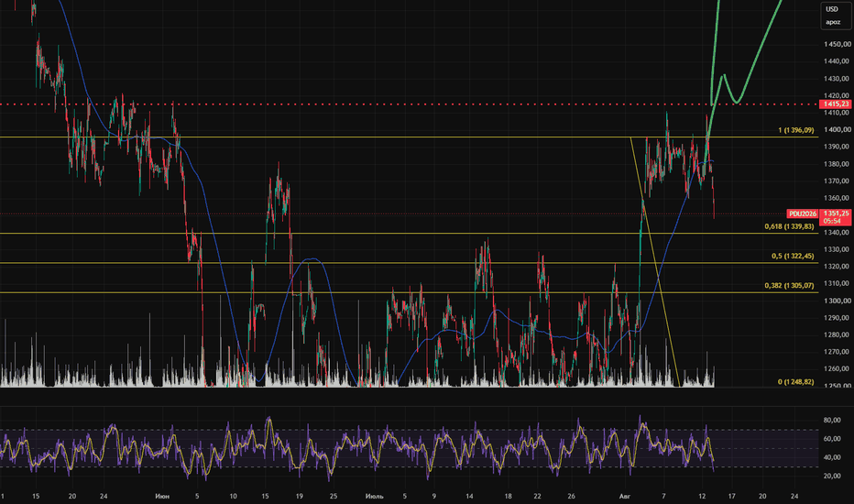Viewport: 854px width, 504px height.
Task: Click date label 25 on time axis
Action: 334,497
